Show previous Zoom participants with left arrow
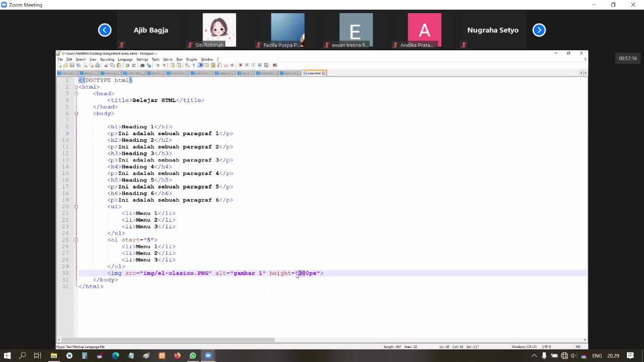Viewport: 644px width, 362px height. click(x=105, y=30)
